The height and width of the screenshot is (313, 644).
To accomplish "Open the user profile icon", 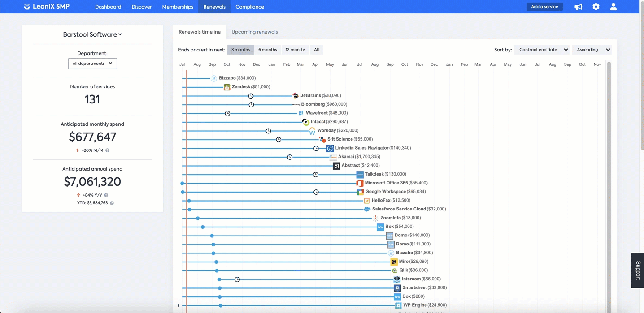I will [614, 7].
